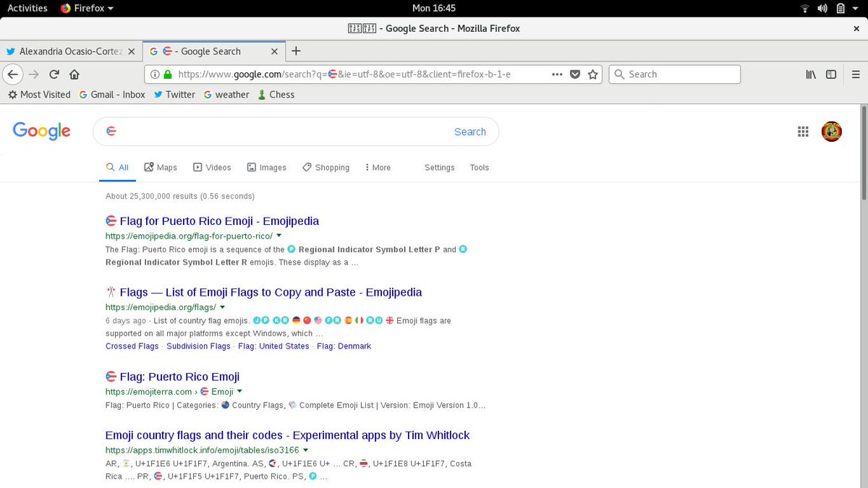Open the Library icon in toolbar
This screenshot has height=488, width=868.
point(811,74)
